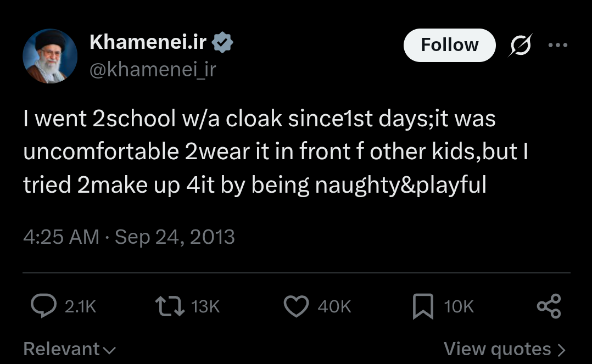
Task: Click the Follow button
Action: tap(449, 45)
